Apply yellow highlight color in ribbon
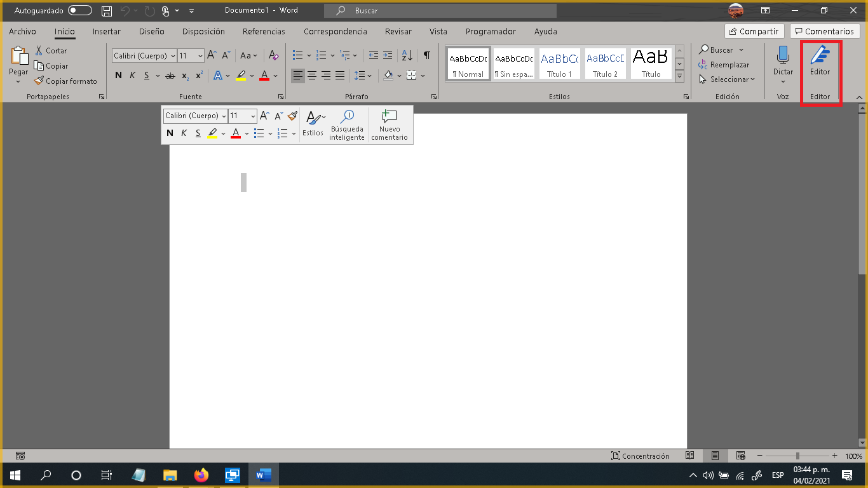The height and width of the screenshot is (488, 868). 241,76
